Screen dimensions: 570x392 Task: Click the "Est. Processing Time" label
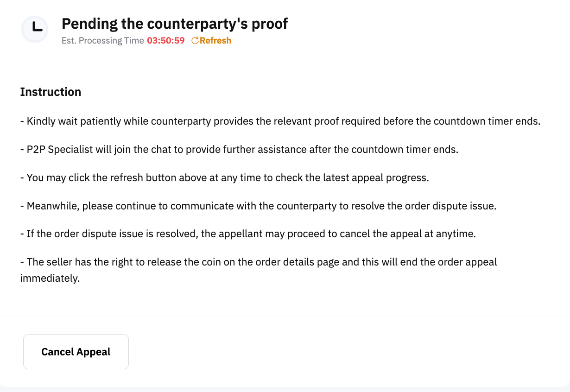point(102,41)
